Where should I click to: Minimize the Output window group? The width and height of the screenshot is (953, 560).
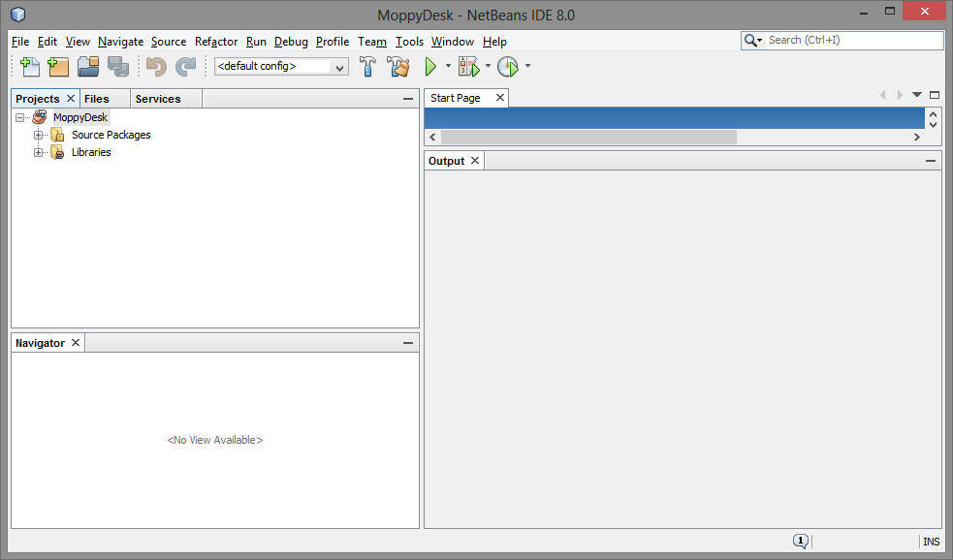pos(930,161)
